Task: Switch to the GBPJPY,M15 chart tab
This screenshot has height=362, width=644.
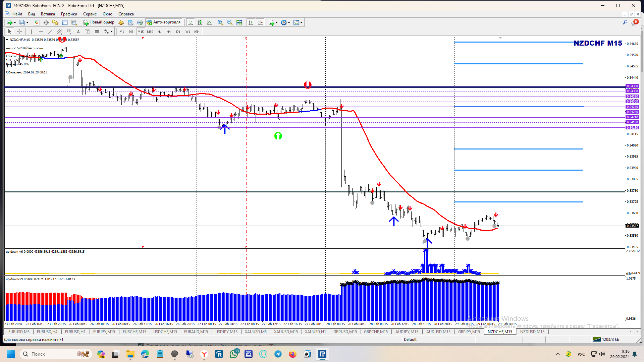Action: coord(469,332)
